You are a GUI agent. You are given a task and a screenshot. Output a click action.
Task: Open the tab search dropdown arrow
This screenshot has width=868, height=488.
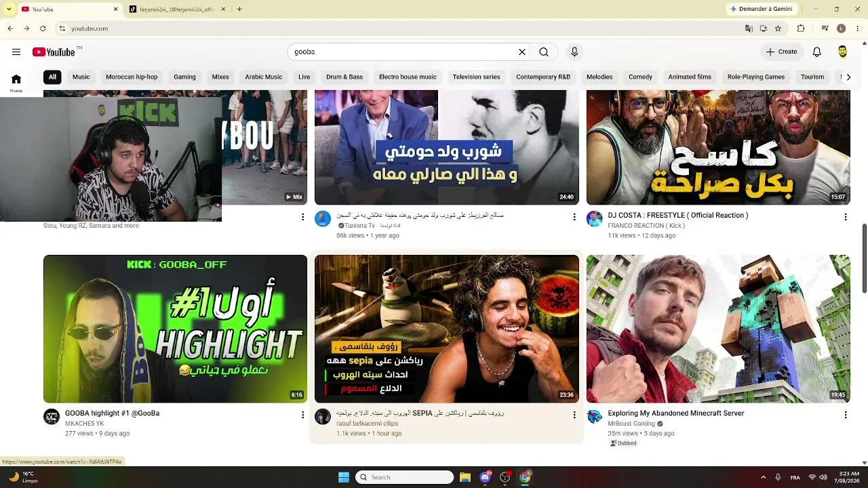click(x=8, y=9)
